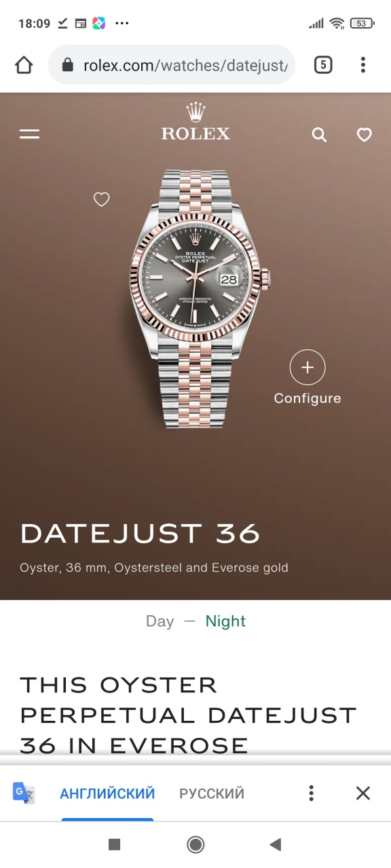
Task: Open the Rolex hamburger menu
Action: [x=29, y=134]
